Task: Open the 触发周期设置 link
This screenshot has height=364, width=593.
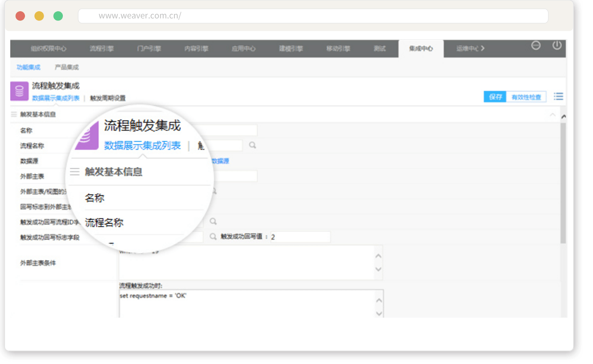Action: pos(108,98)
